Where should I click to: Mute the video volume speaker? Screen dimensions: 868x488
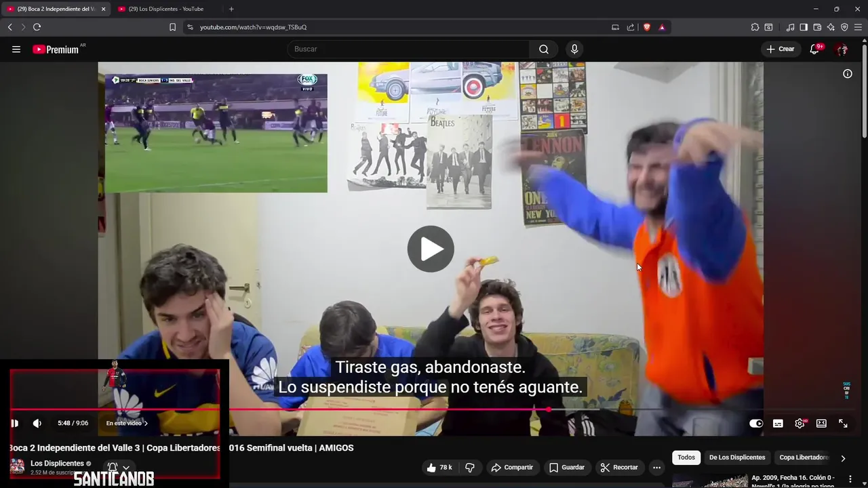[37, 424]
